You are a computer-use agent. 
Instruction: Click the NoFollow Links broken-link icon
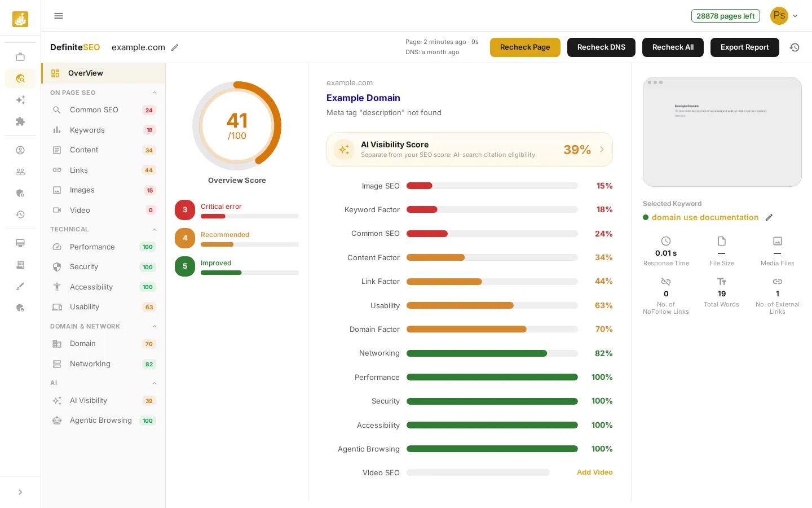[x=666, y=282]
